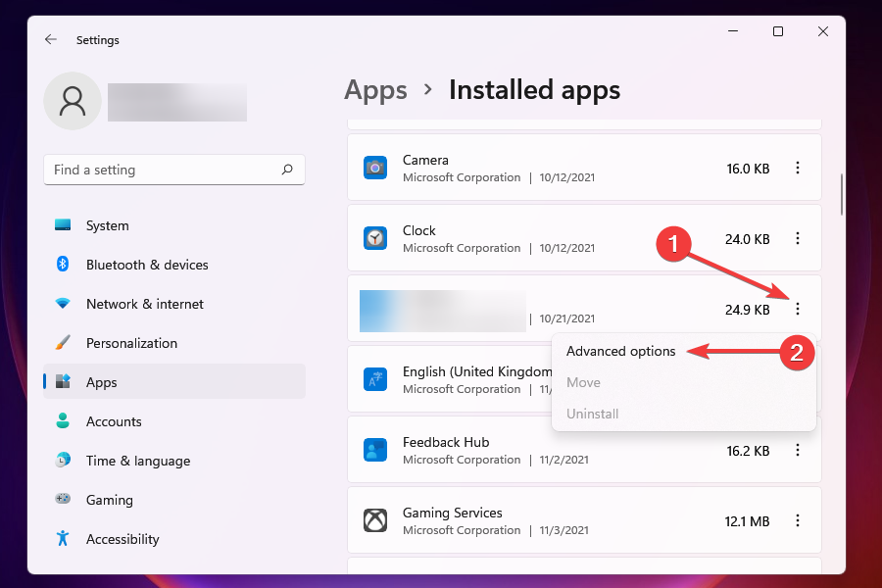
Task: Click the Network Wi-Fi icon in sidebar
Action: tap(63, 303)
